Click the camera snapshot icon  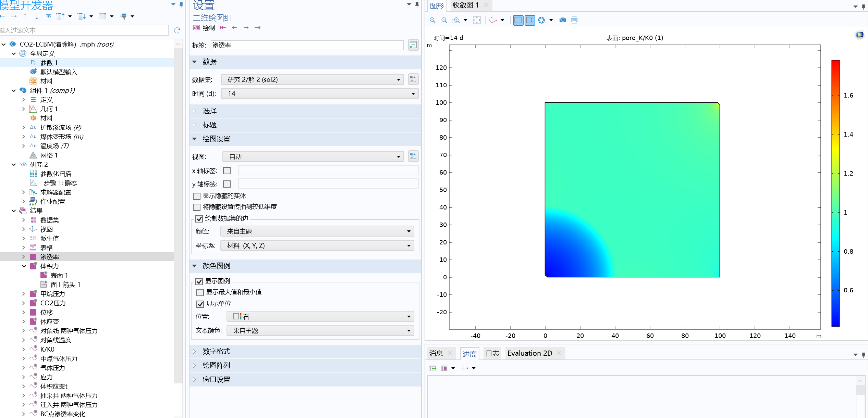[562, 20]
